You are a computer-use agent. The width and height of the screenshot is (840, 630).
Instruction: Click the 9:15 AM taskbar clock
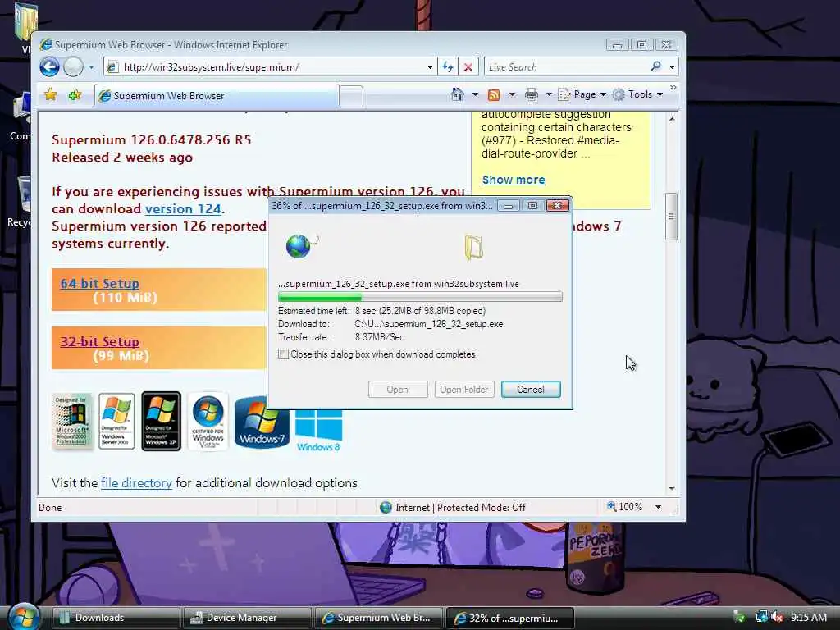pos(808,617)
